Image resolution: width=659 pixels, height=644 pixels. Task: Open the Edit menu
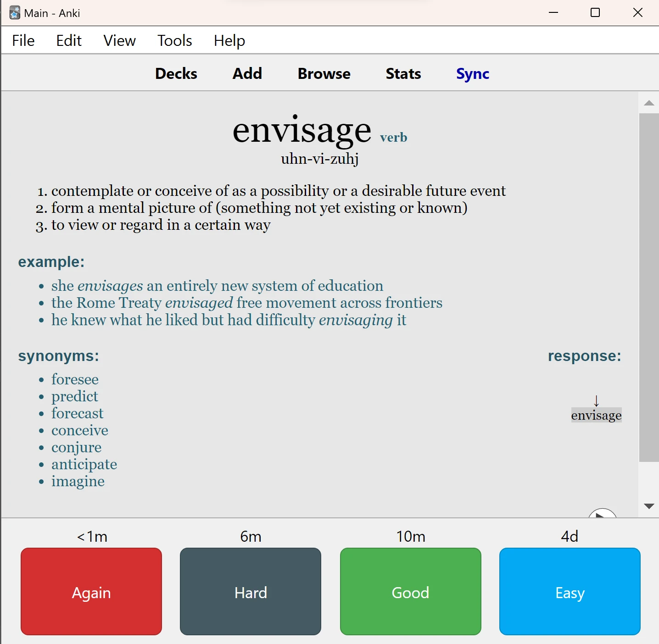pyautogui.click(x=69, y=41)
